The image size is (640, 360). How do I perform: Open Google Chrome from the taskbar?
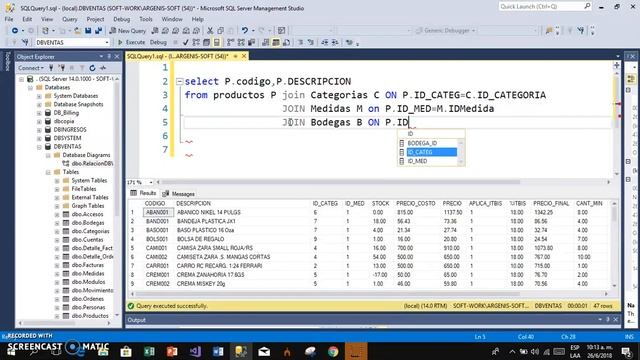(333, 351)
